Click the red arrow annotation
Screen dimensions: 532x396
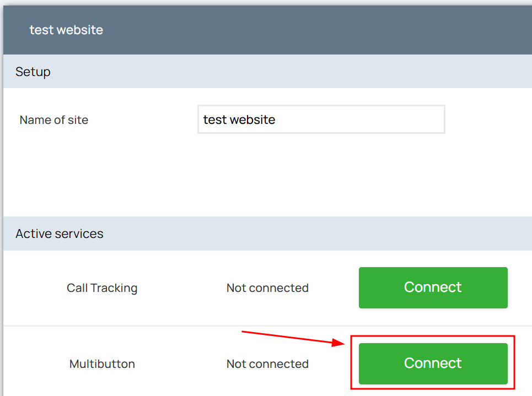(292, 337)
